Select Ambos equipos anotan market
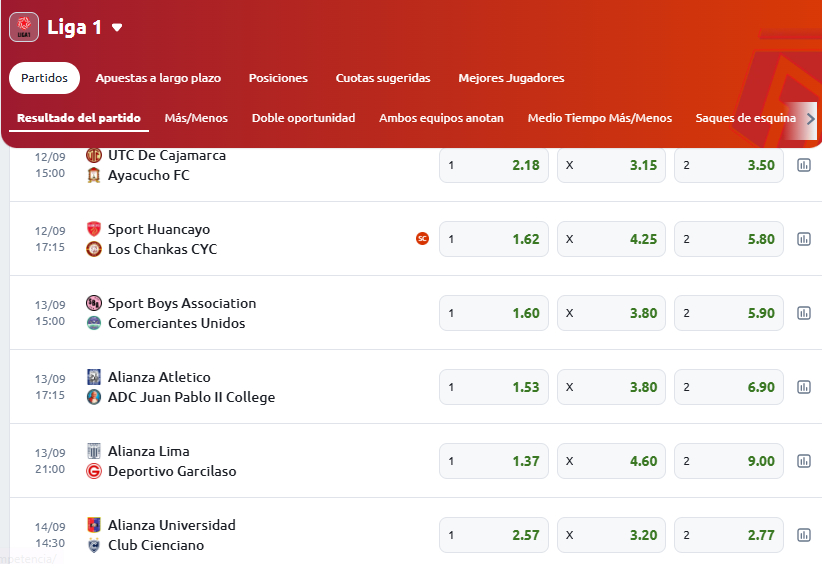 [x=441, y=118]
